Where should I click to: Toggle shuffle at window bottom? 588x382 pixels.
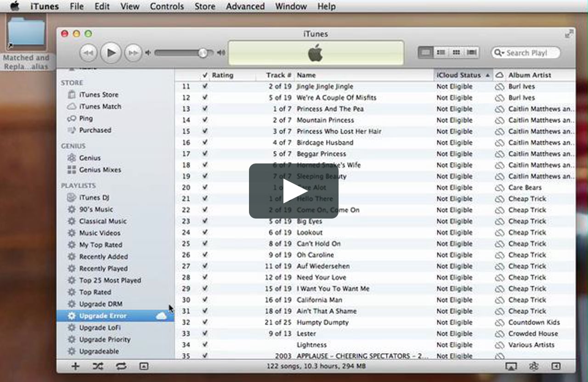(98, 366)
